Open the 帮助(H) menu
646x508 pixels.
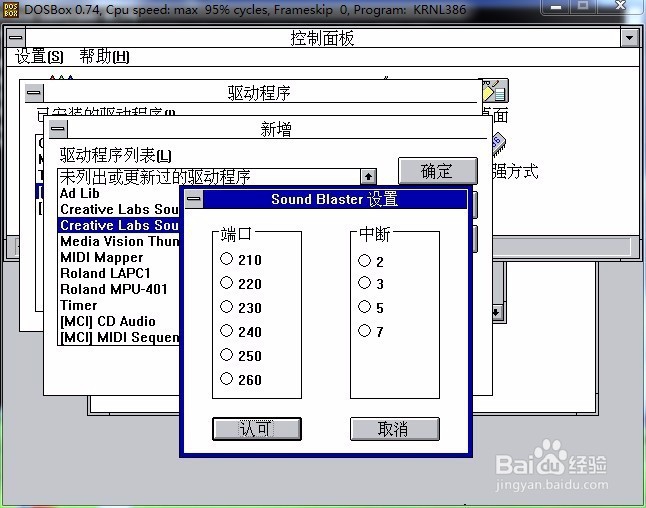(x=104, y=56)
